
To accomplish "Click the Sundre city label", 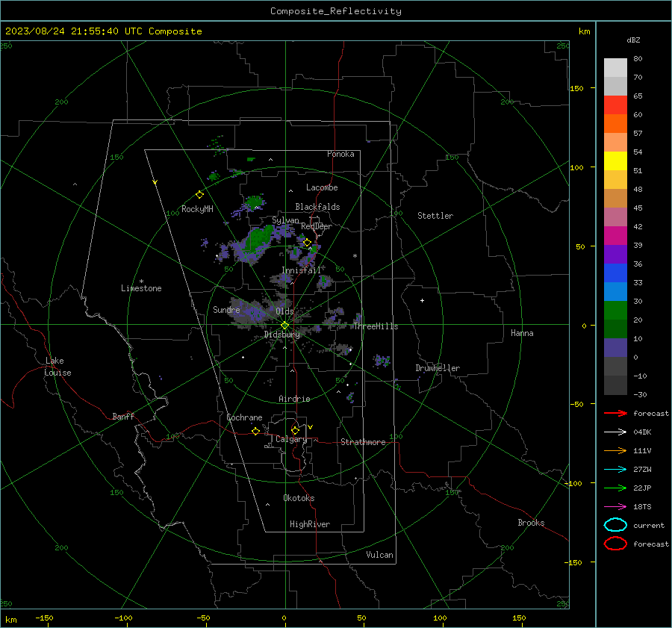I will [226, 309].
